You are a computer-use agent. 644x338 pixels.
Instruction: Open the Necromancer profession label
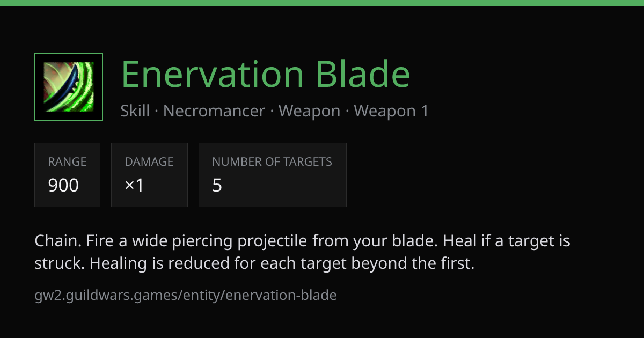point(214,111)
